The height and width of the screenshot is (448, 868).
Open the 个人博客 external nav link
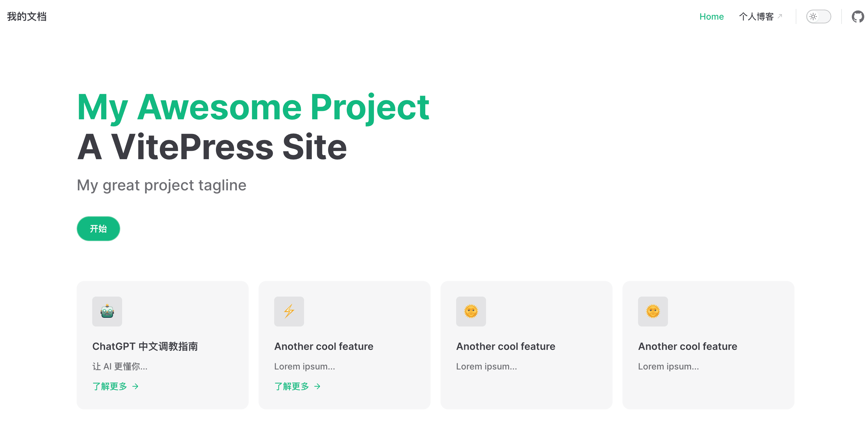(756, 17)
